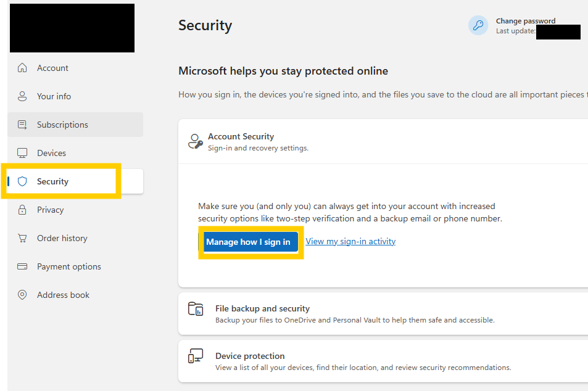This screenshot has width=588, height=391.
Task: Go to the Privacy section
Action: coord(50,210)
